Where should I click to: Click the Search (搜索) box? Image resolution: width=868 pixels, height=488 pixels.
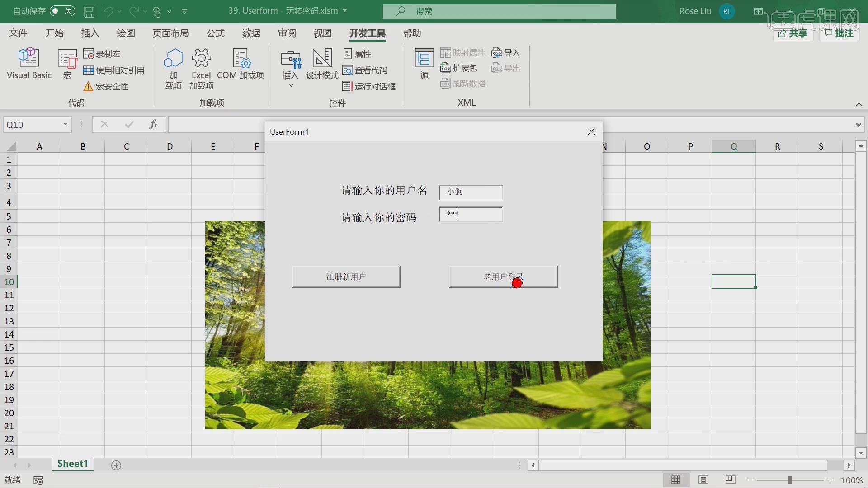click(x=499, y=11)
